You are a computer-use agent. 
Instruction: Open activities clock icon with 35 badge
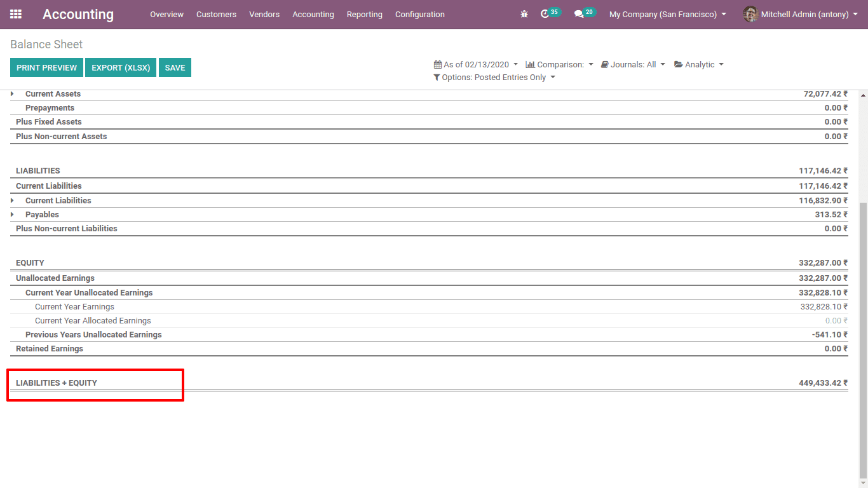tap(550, 13)
